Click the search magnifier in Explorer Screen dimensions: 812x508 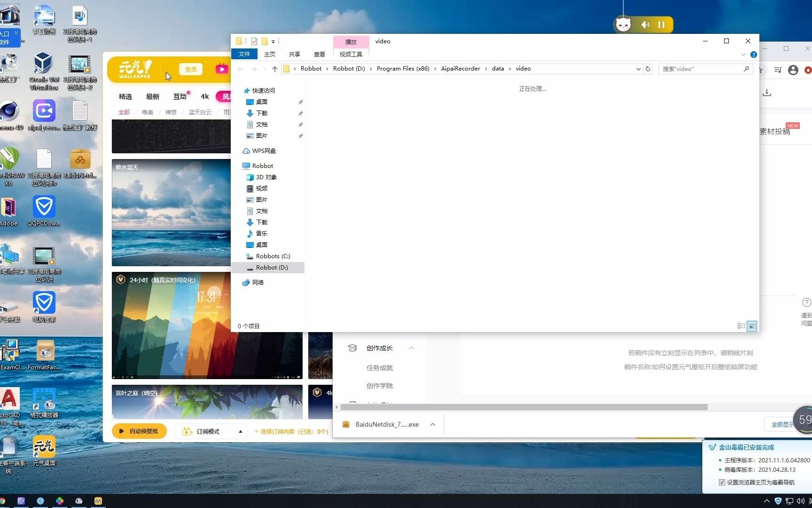746,69
